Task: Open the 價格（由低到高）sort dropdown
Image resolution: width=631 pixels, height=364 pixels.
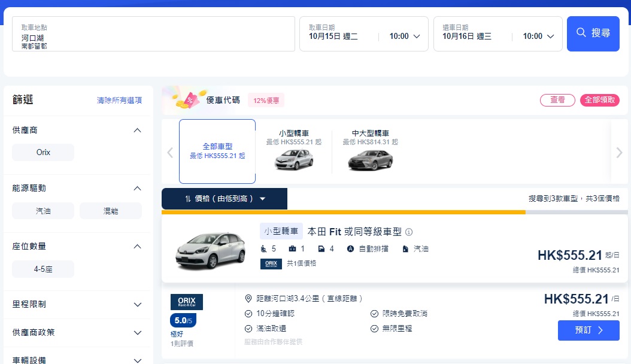Action: 224,198
